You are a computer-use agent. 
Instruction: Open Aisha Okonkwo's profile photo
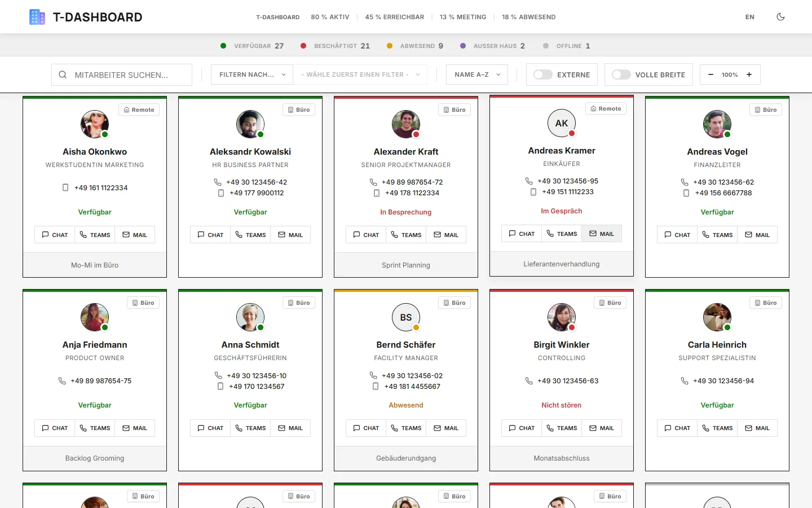click(x=95, y=124)
